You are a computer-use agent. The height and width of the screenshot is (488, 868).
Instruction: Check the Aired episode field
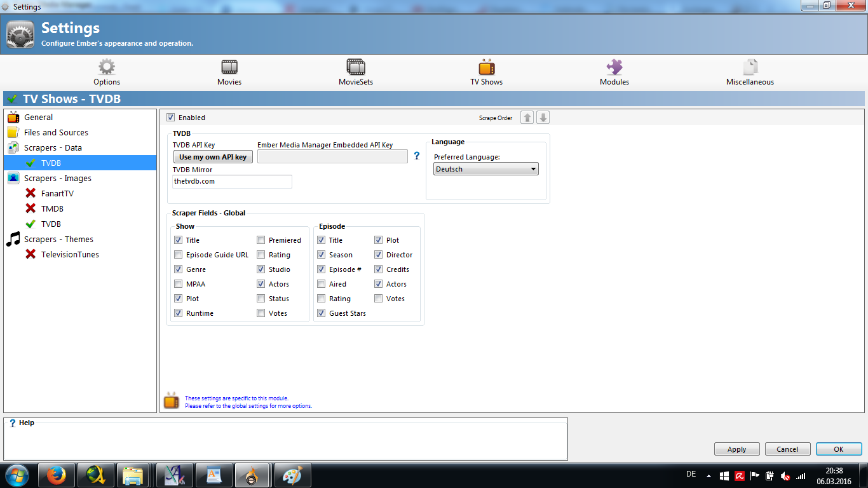click(322, 284)
